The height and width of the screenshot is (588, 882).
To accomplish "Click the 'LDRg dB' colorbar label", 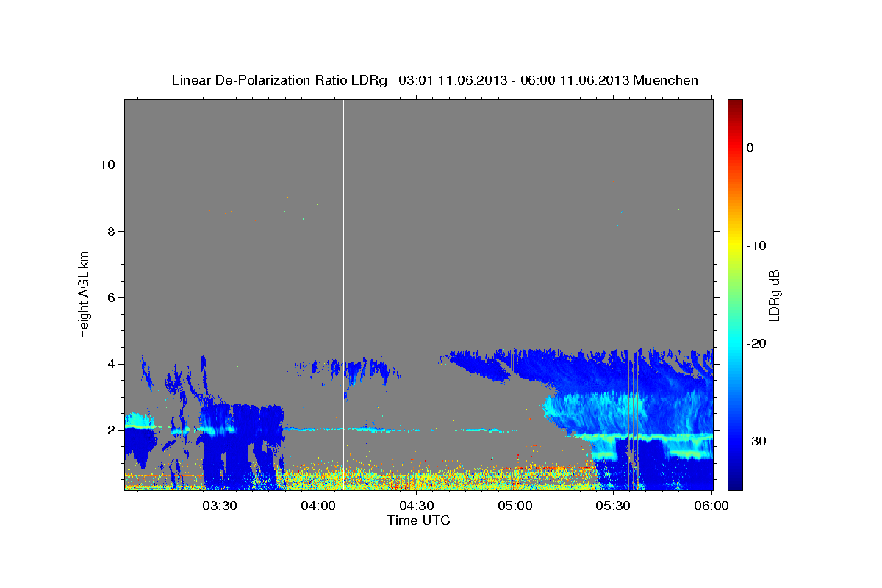I will [773, 295].
